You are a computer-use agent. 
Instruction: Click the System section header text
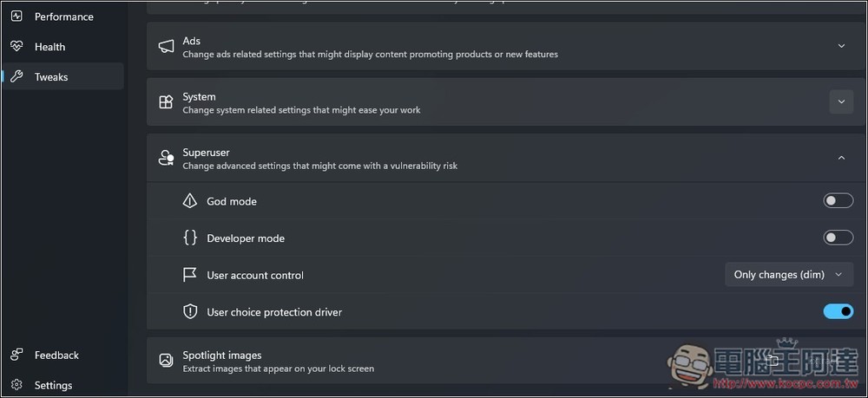click(199, 97)
